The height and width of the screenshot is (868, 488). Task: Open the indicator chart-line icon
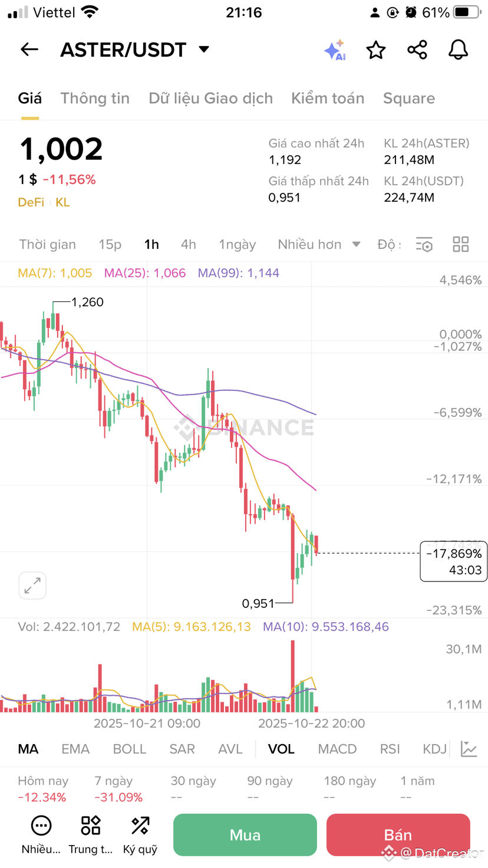tap(469, 749)
